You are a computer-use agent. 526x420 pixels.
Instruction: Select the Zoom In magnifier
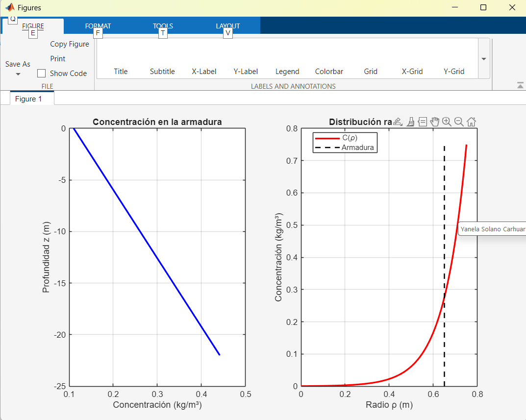[x=447, y=122]
